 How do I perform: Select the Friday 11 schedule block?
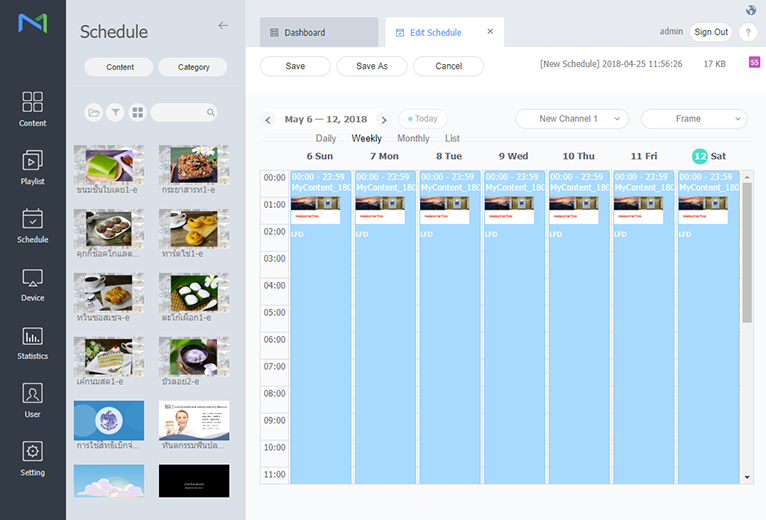point(643,327)
